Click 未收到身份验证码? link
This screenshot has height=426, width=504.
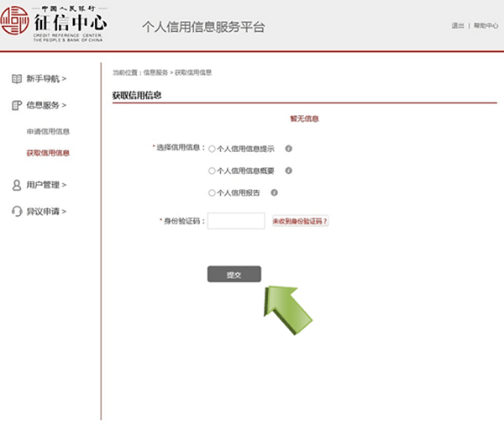[x=300, y=221]
